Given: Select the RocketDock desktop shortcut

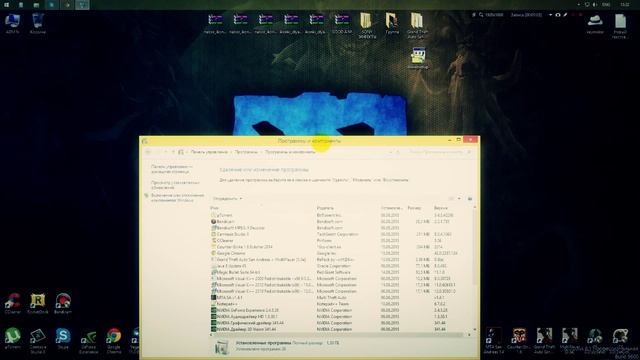Looking at the screenshot, I should click(38, 304).
